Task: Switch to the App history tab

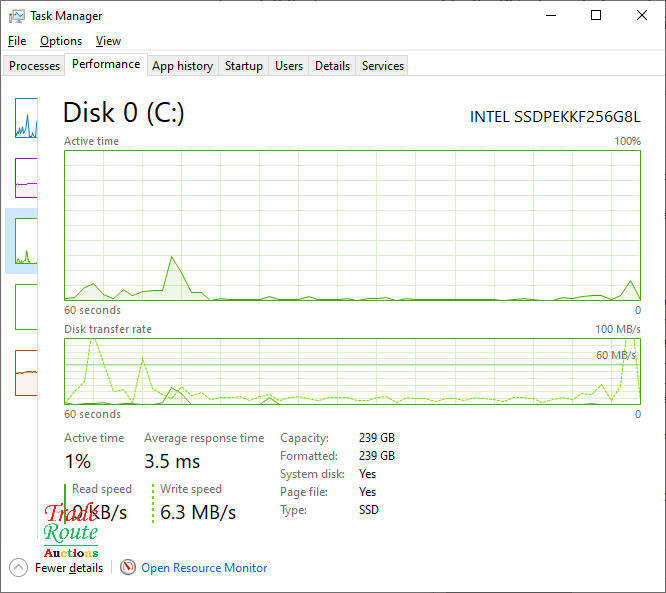Action: pyautogui.click(x=182, y=66)
